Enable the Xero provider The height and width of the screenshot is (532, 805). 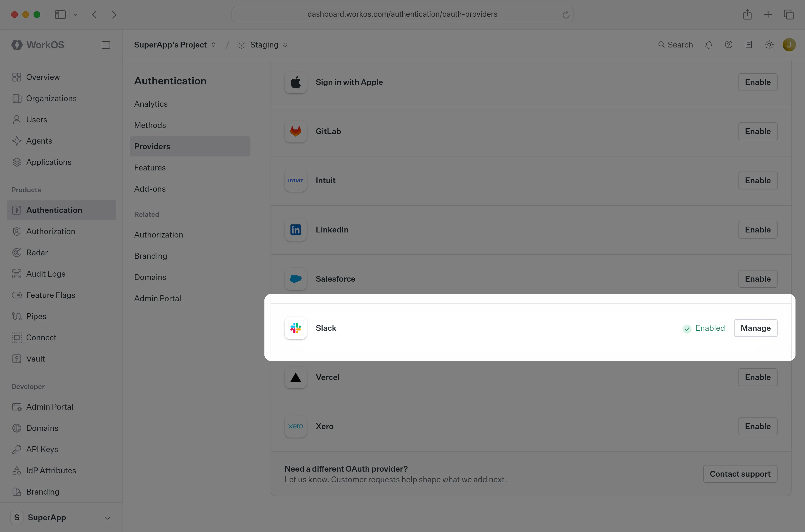click(x=758, y=426)
